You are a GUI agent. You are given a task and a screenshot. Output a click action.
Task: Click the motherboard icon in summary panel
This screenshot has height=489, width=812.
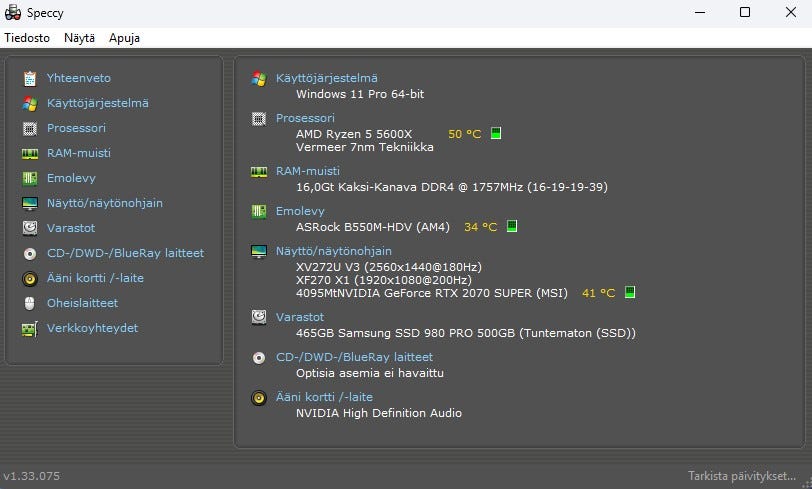[x=259, y=211]
